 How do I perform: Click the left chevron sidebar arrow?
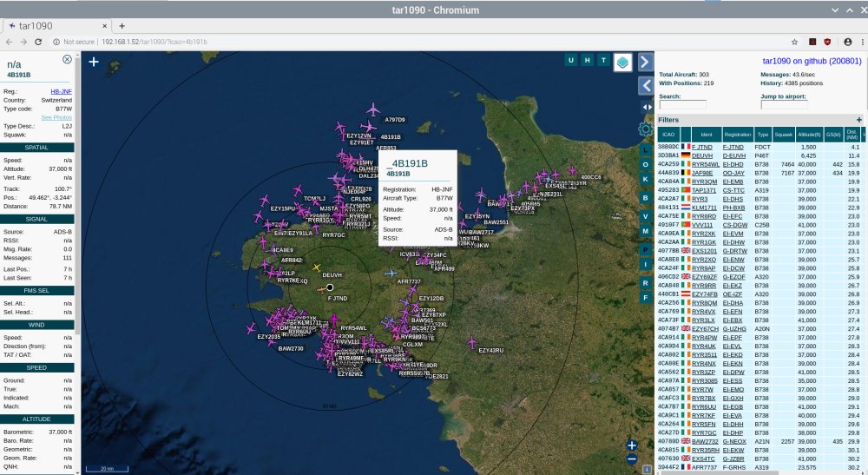646,86
